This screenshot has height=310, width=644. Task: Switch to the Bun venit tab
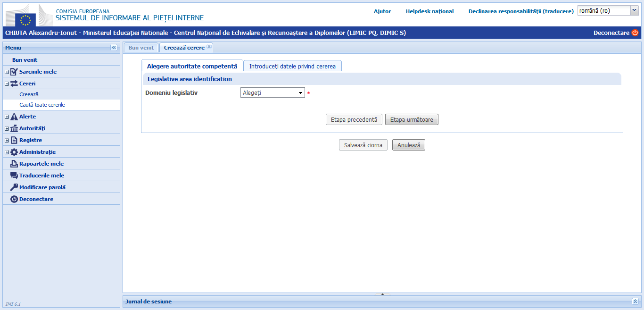(141, 48)
